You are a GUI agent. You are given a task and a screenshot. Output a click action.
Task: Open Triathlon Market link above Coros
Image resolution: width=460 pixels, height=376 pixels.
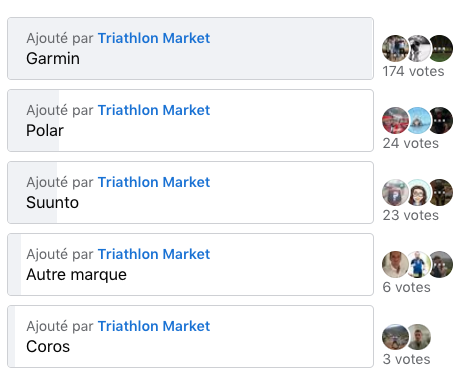pyautogui.click(x=154, y=326)
